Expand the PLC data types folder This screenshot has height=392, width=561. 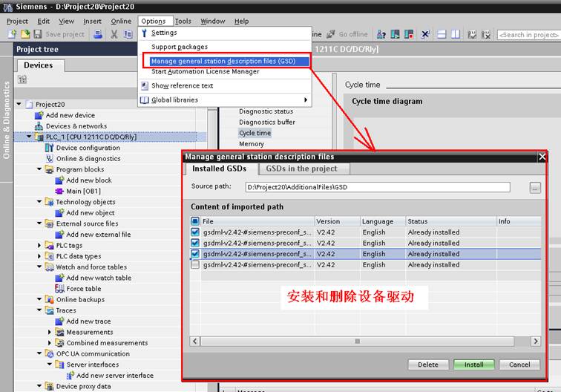tap(39, 256)
